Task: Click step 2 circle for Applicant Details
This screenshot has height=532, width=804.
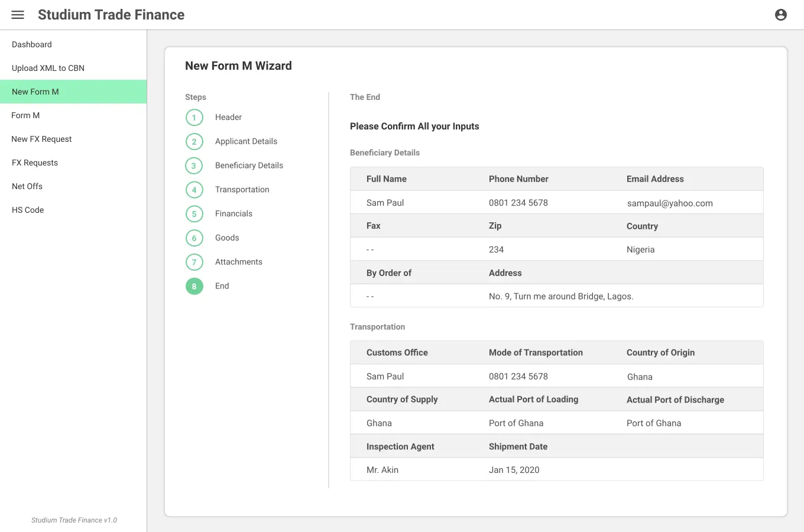Action: coord(194,142)
